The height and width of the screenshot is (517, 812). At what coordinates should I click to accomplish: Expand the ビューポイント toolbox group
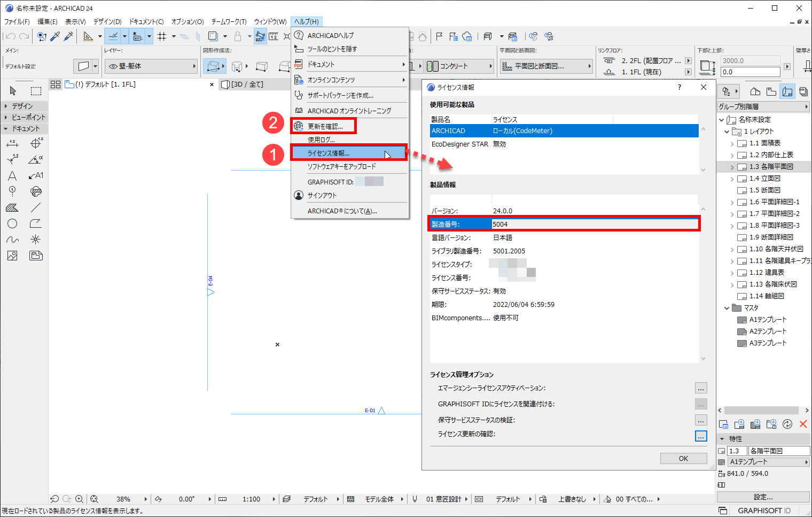click(x=25, y=117)
